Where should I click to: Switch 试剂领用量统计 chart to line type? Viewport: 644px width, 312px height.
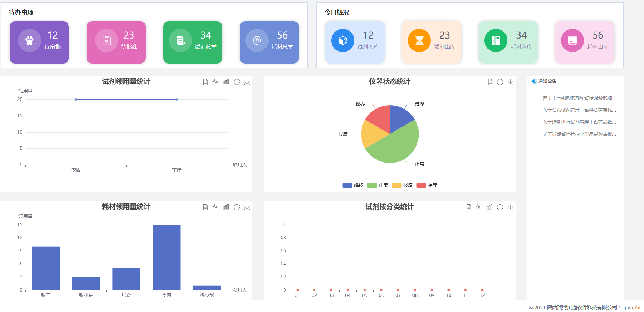215,82
